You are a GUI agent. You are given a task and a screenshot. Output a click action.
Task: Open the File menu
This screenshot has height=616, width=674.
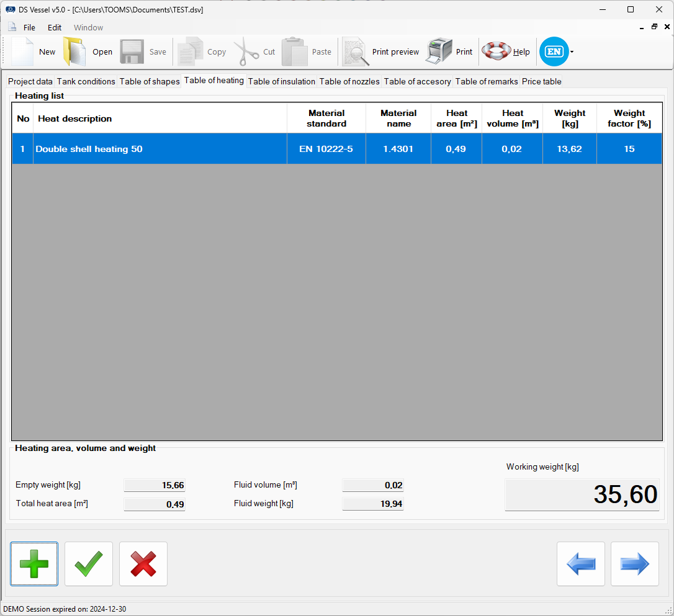pos(29,27)
